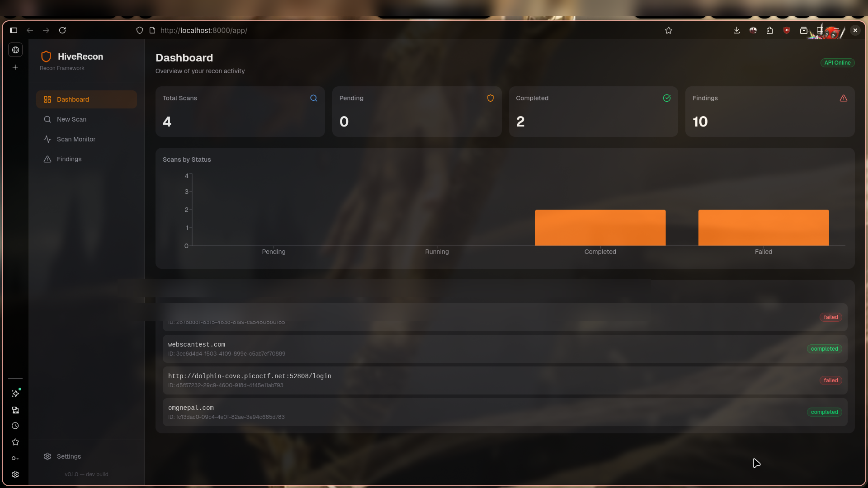868x488 pixels.
Task: Open the uBlock Origin extension icon
Action: pos(787,30)
